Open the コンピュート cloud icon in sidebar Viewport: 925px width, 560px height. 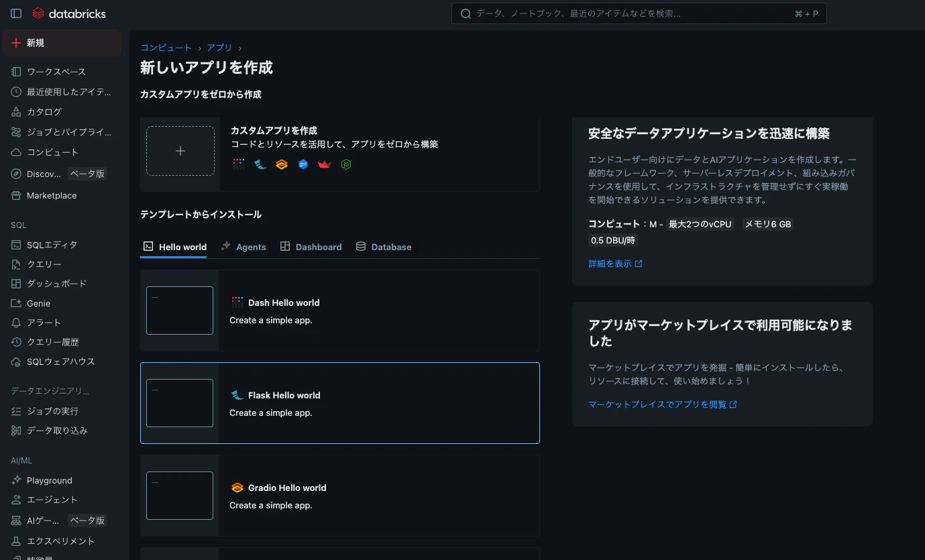(x=16, y=152)
